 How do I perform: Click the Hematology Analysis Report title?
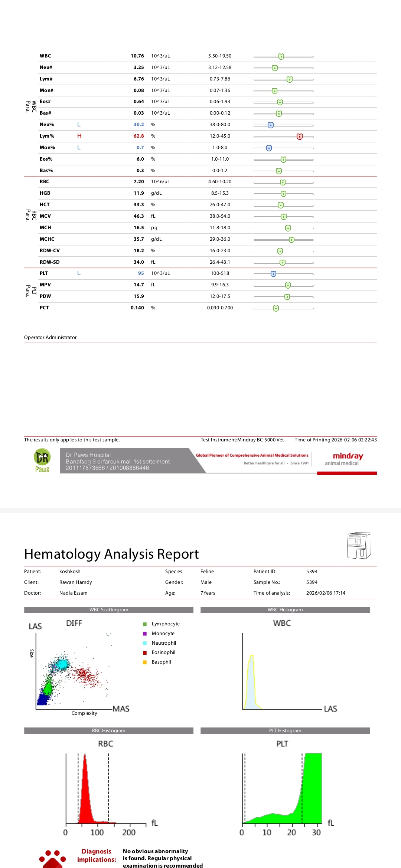(x=111, y=554)
